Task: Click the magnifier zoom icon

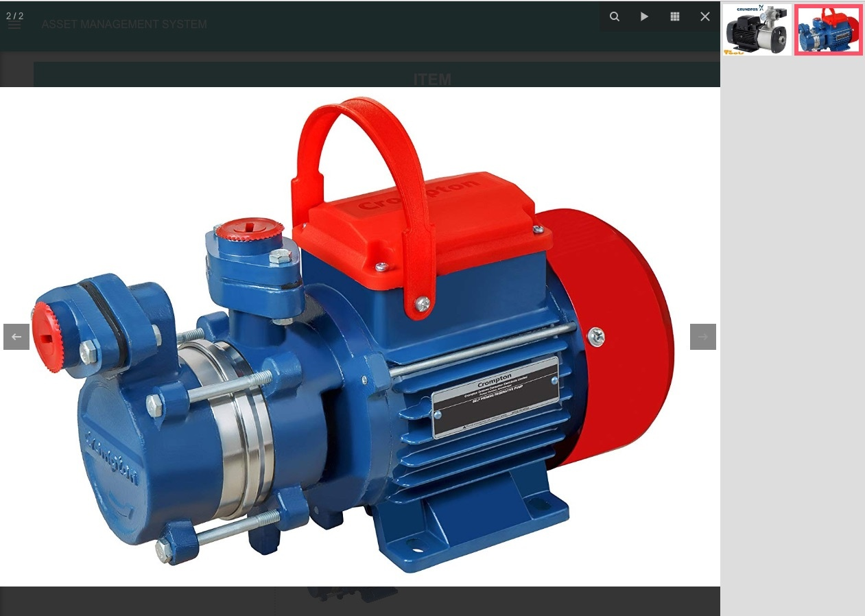Action: tap(615, 16)
